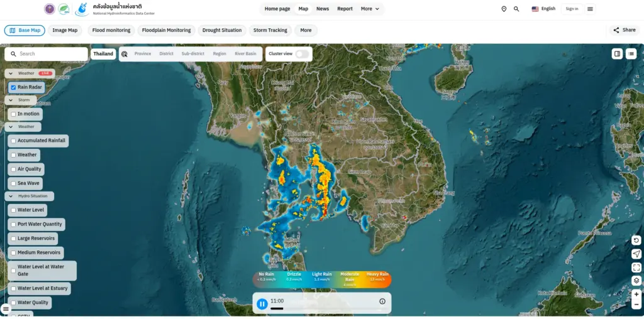644x319 pixels.
Task: Click the Thailand scope button
Action: (103, 54)
